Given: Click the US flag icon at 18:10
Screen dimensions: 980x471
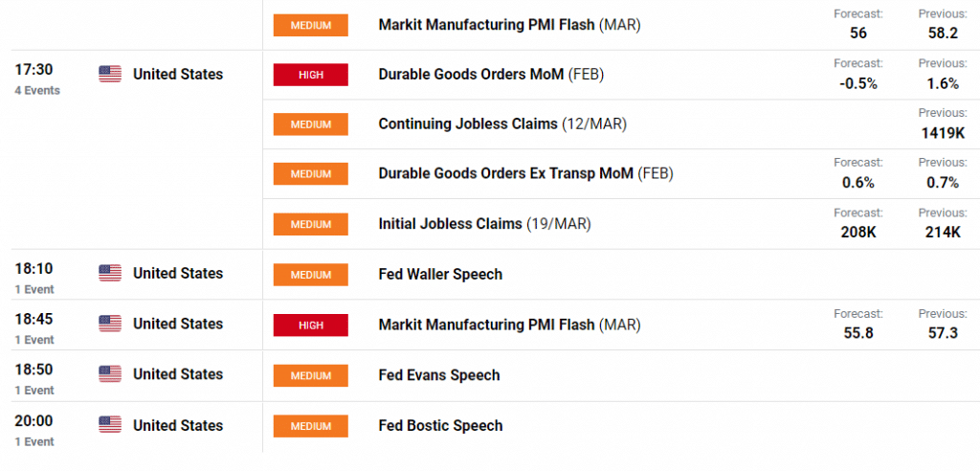Looking at the screenshot, I should coord(110,274).
